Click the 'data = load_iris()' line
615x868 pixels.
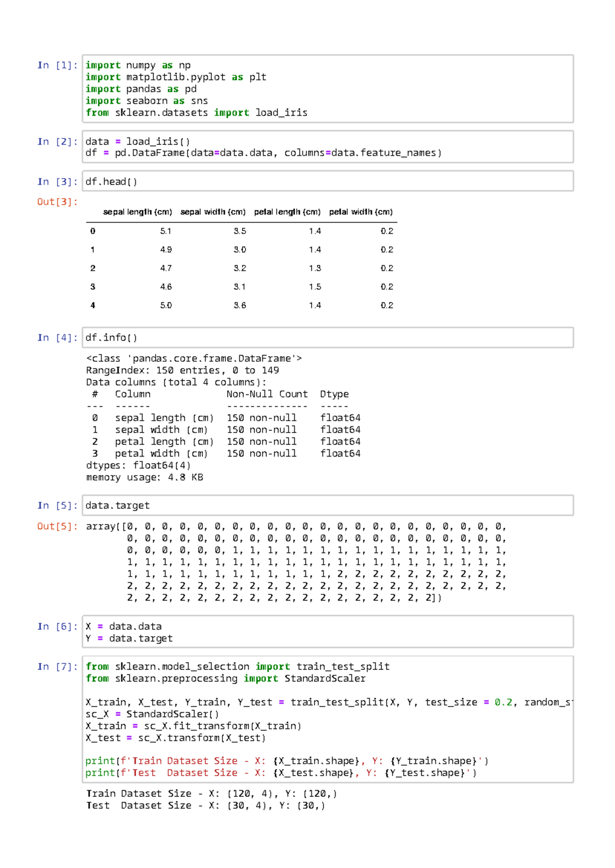pyautogui.click(x=137, y=141)
